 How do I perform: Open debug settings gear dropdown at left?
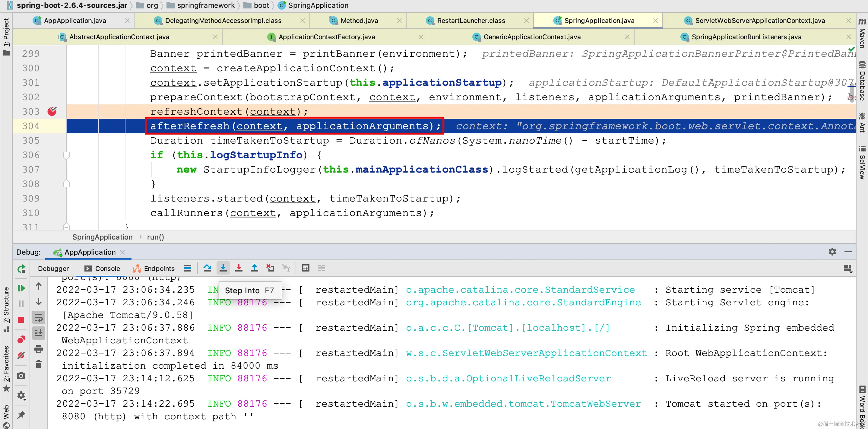[21, 395]
